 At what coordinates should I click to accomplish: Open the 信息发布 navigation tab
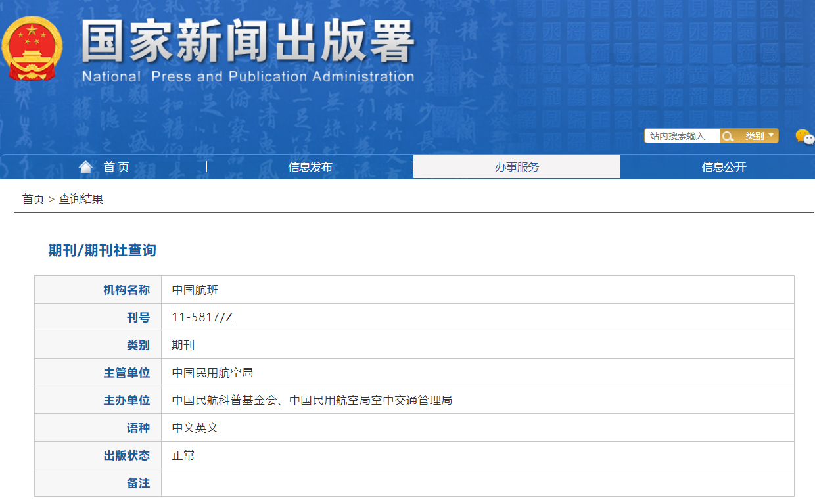[310, 167]
